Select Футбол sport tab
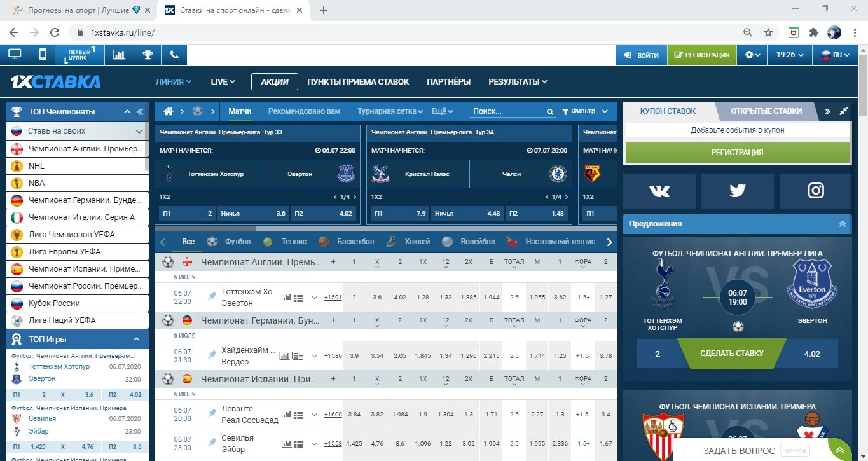This screenshot has width=868, height=461. click(x=230, y=242)
